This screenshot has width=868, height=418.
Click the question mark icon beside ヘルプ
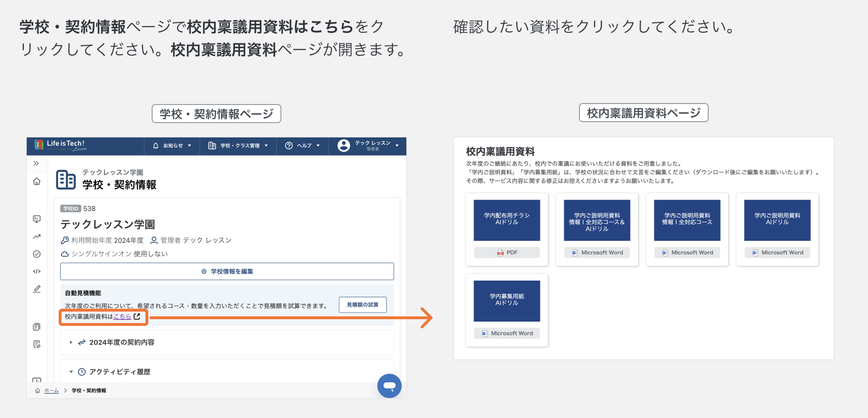(289, 146)
